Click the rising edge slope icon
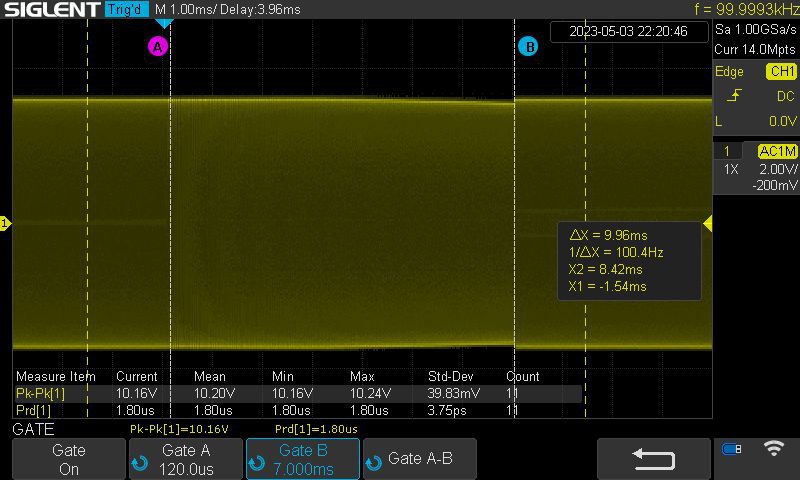 point(734,95)
